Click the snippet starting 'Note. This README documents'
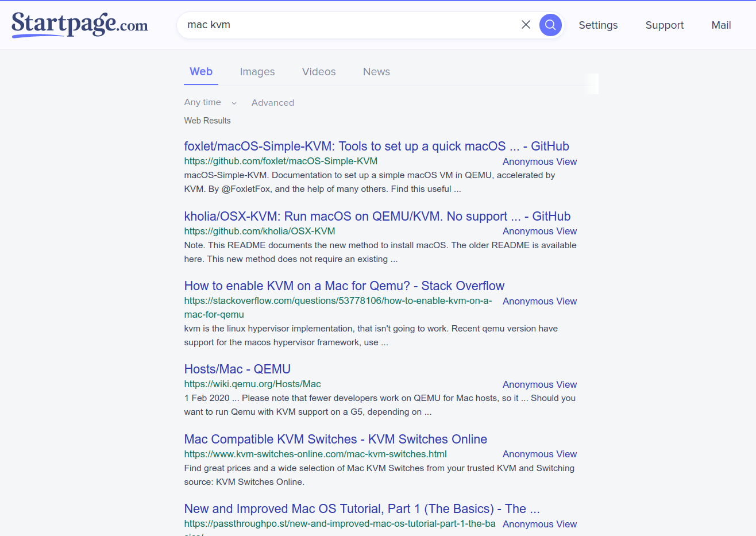This screenshot has width=756, height=536. coord(380,252)
